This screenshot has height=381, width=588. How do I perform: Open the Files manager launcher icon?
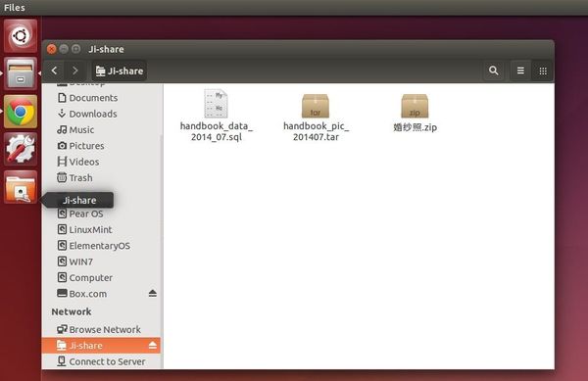[21, 73]
